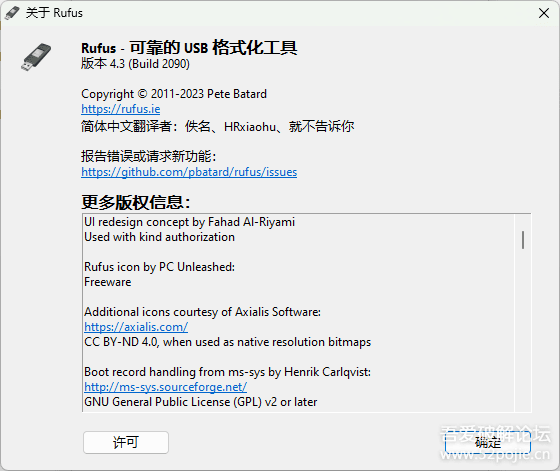The width and height of the screenshot is (560, 471).
Task: Click the 简体中文翻译者 translator credits line
Action: 218,126
